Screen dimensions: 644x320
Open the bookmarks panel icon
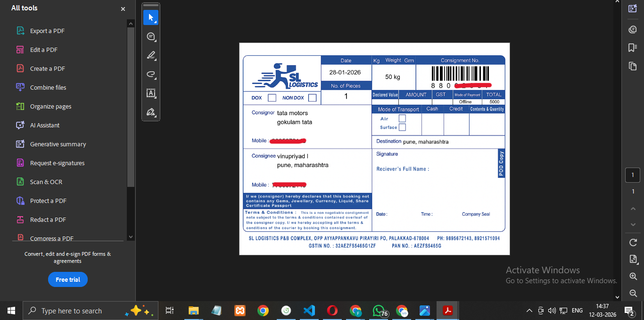click(x=633, y=48)
